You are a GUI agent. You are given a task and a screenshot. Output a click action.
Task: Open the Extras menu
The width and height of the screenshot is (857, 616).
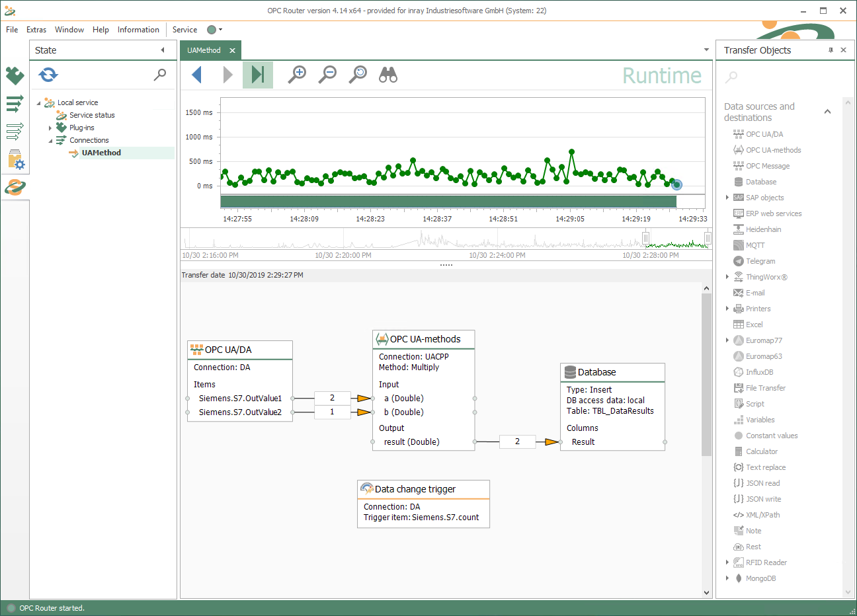[36, 29]
